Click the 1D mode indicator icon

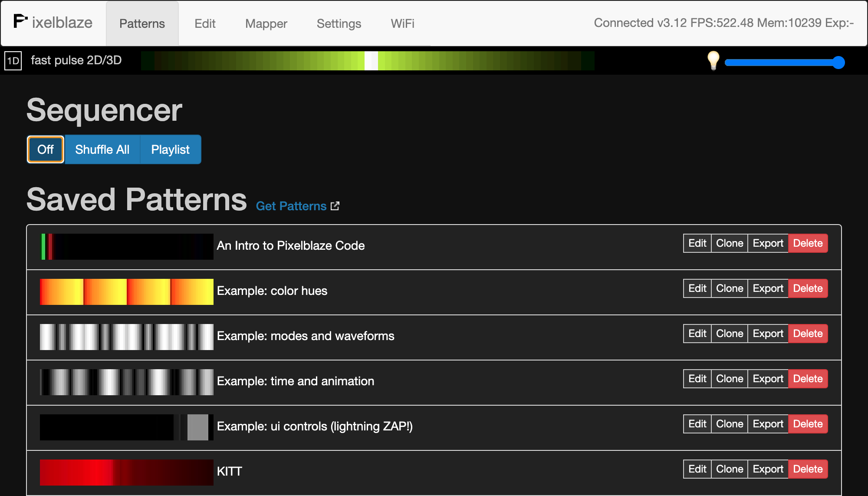13,61
